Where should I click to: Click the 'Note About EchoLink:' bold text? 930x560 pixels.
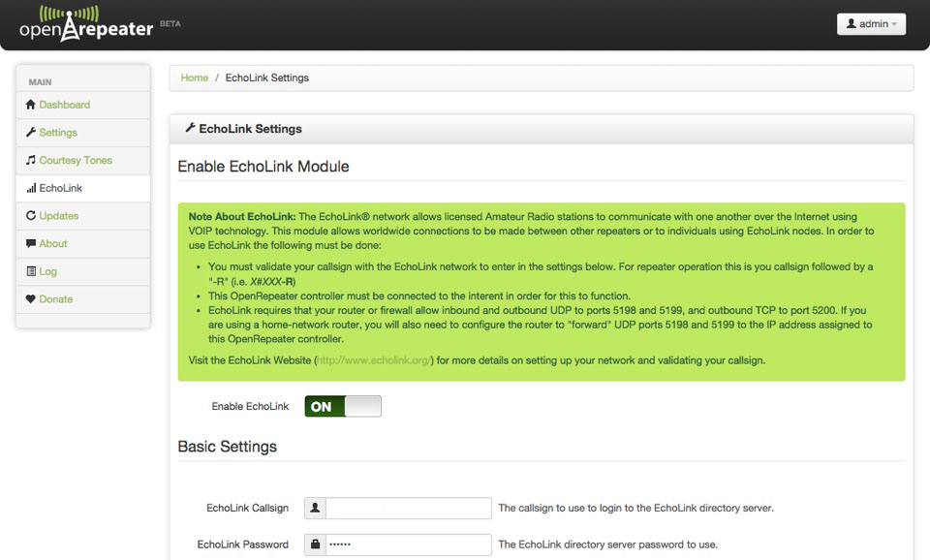[x=242, y=216]
